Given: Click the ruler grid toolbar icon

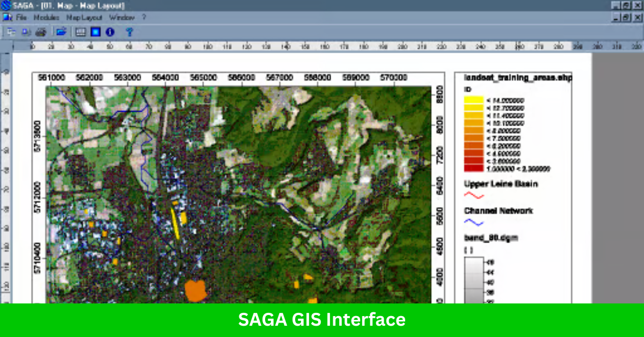Looking at the screenshot, I should 79,32.
